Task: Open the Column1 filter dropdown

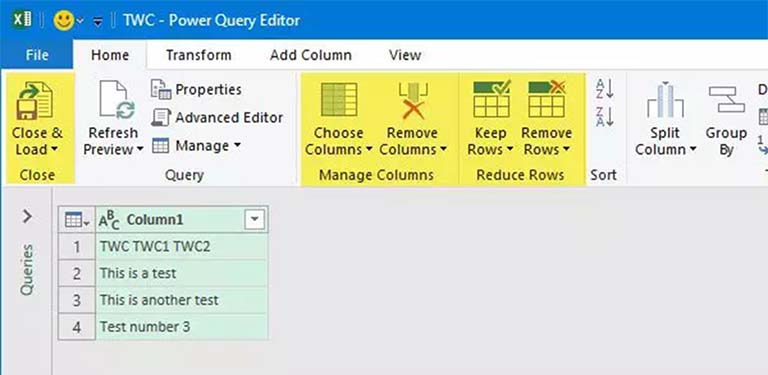Action: (255, 220)
